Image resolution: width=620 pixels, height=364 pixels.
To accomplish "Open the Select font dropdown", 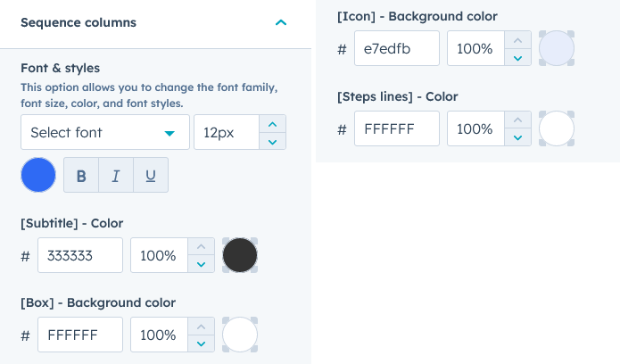I will [x=104, y=132].
